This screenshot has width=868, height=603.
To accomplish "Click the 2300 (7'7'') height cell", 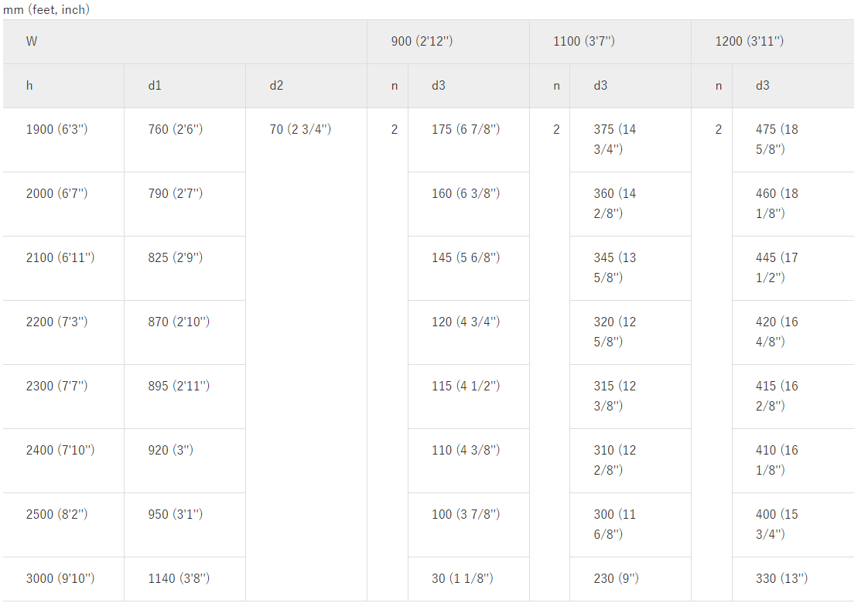I will (56, 387).
